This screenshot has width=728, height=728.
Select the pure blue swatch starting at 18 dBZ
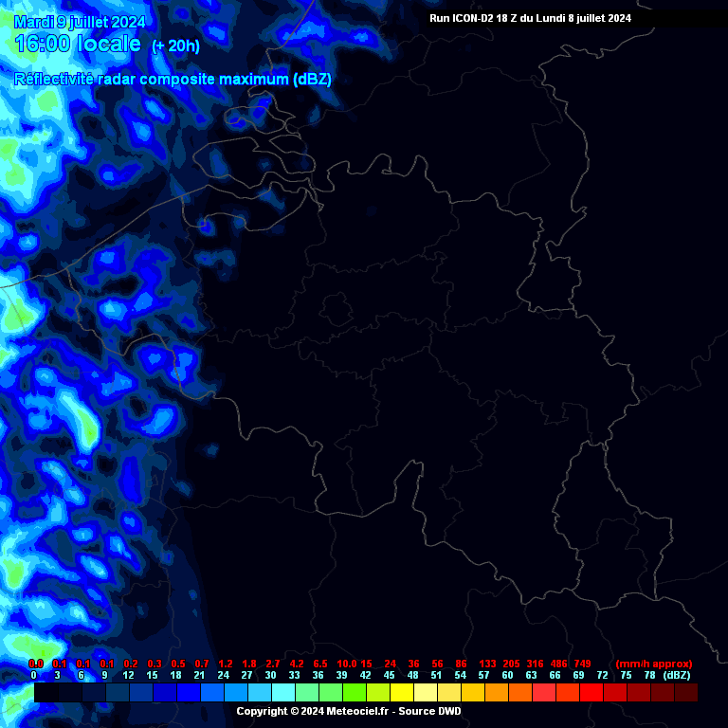189,692
